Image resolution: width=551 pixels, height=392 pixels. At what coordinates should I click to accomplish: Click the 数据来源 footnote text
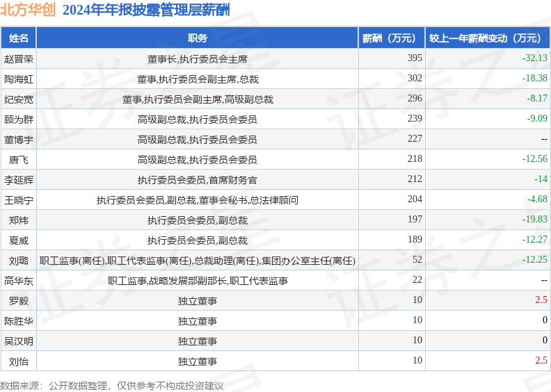(x=112, y=386)
